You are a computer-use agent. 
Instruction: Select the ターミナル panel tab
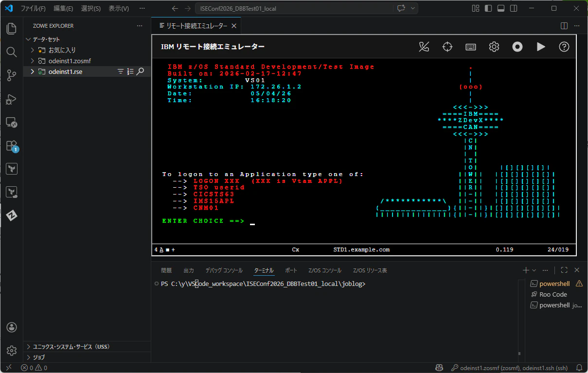pyautogui.click(x=264, y=270)
